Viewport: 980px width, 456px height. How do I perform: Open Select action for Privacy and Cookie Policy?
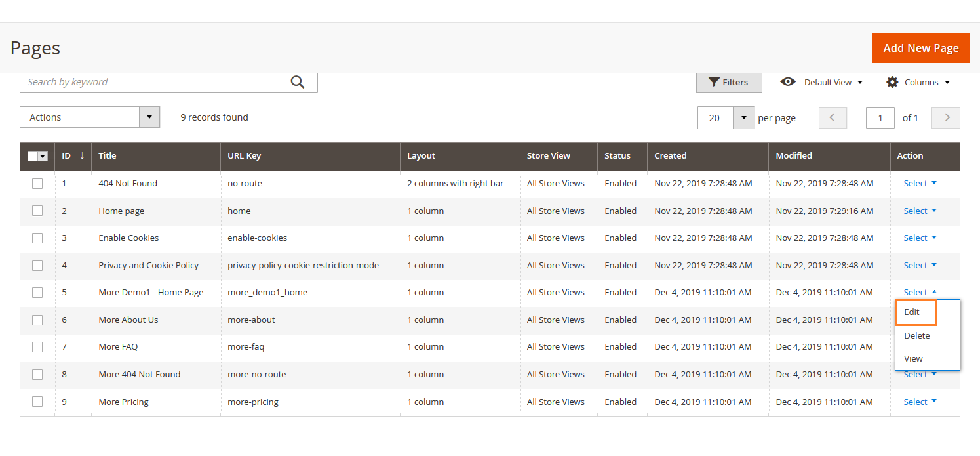tap(920, 266)
